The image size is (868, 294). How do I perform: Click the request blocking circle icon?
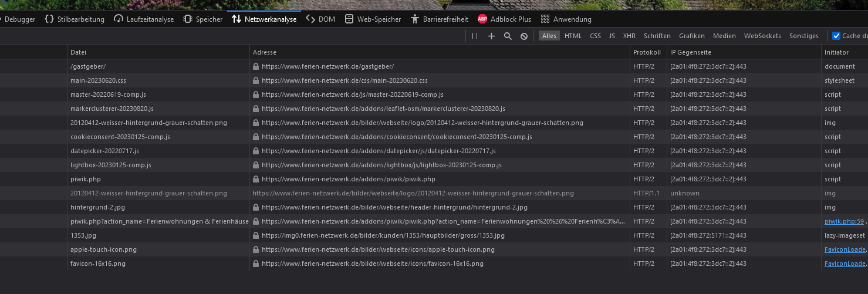click(x=524, y=36)
